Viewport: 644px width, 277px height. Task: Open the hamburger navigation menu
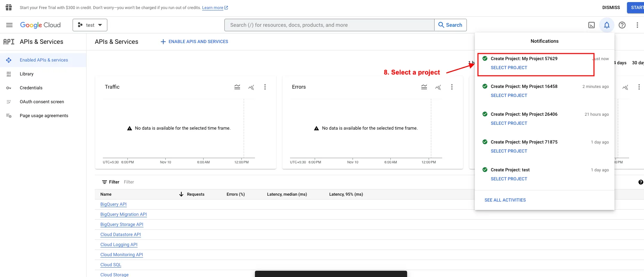[9, 25]
